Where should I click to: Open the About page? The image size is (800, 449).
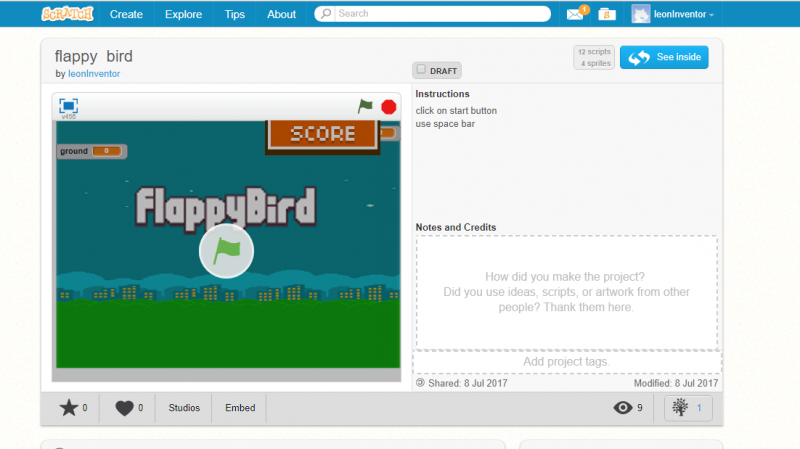tap(281, 14)
